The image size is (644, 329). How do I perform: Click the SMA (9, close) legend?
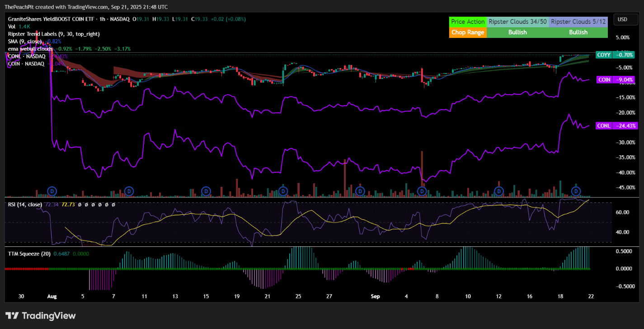click(25, 41)
